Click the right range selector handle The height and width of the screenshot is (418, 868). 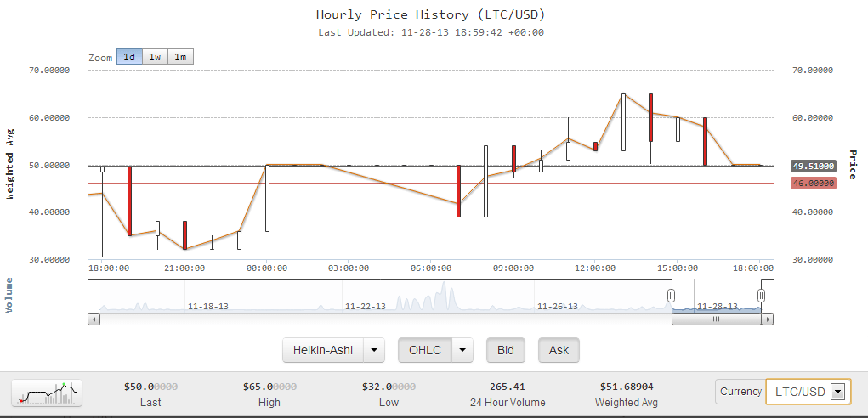coord(761,296)
